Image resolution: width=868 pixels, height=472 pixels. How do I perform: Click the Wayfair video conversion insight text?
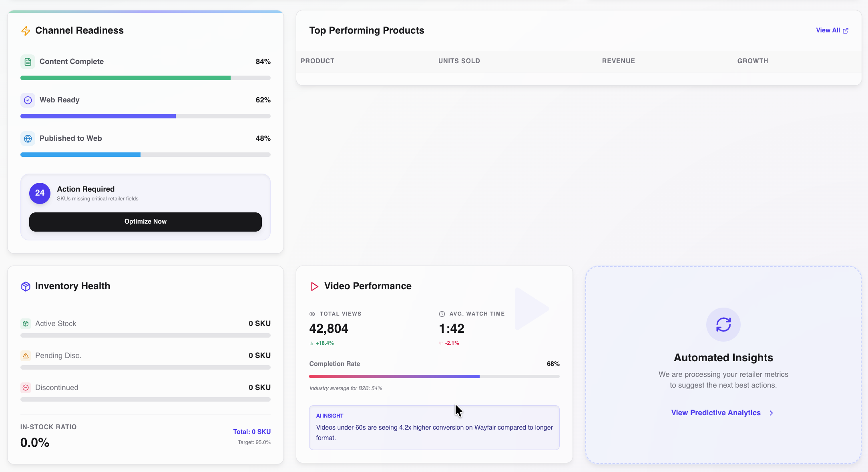(434, 433)
